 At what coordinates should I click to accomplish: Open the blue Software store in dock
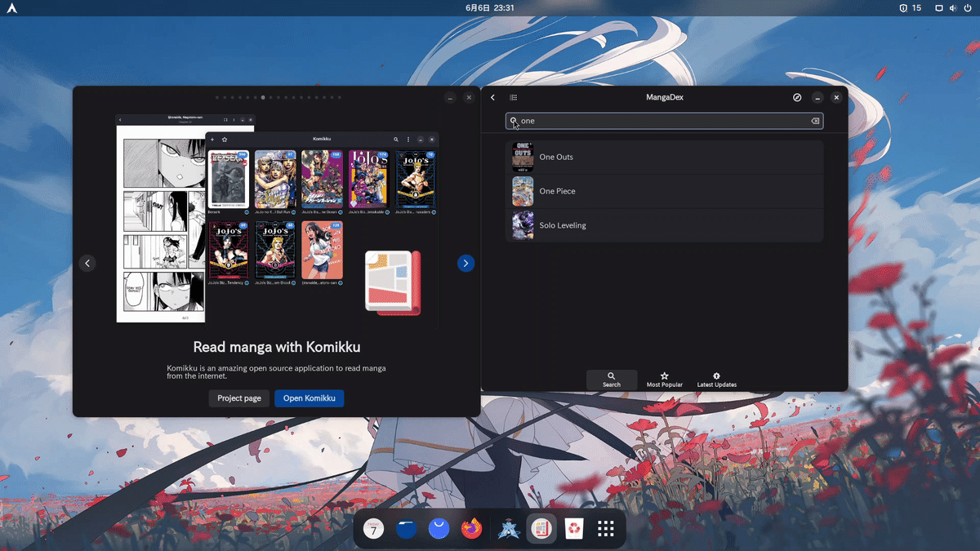click(x=439, y=529)
